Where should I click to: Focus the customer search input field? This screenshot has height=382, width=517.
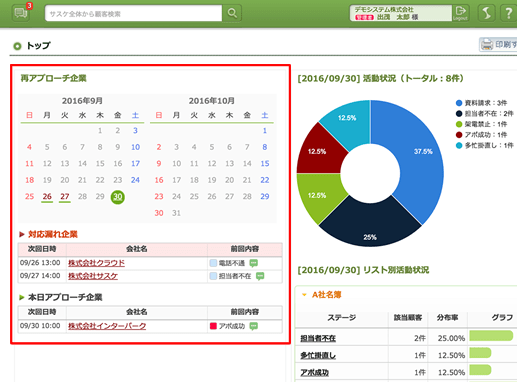point(133,13)
